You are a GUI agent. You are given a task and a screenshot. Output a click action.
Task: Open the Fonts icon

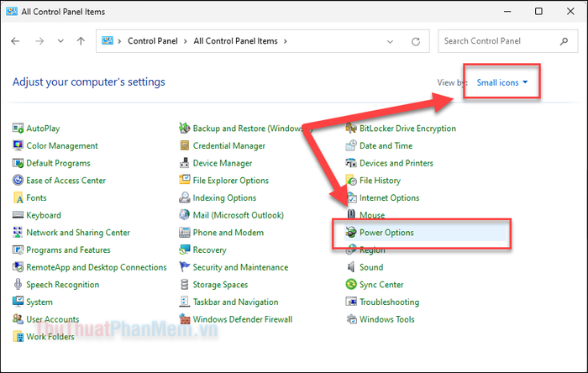point(18,197)
